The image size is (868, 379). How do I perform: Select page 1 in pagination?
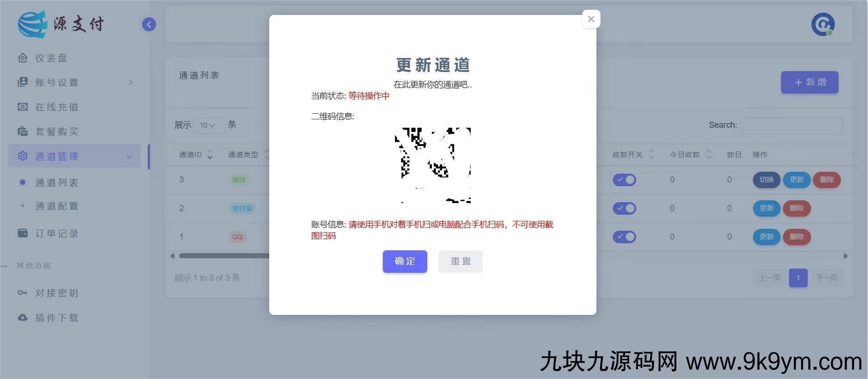coord(798,278)
